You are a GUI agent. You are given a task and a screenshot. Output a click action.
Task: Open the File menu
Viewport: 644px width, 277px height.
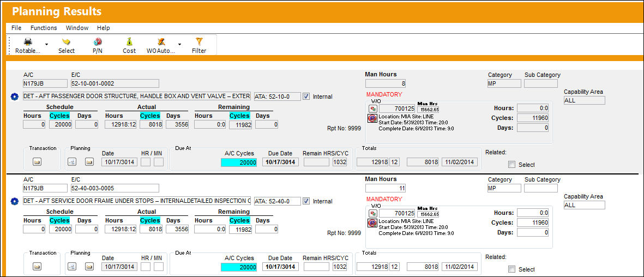16,28
